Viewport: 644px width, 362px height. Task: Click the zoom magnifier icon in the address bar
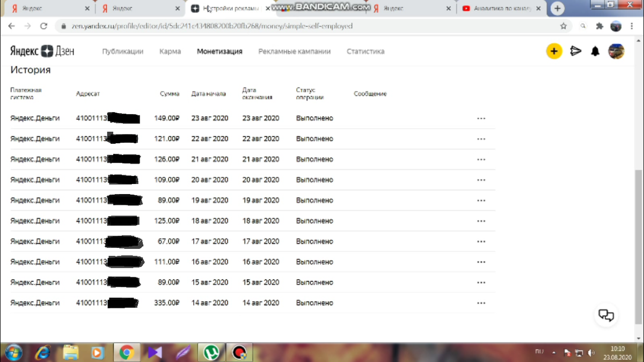coord(583,26)
